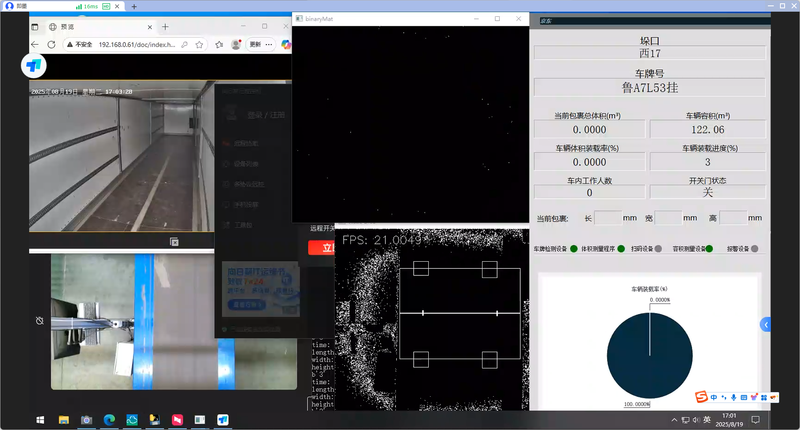Open Microsoft Edge from the taskbar
This screenshot has width=800, height=430.
[x=109, y=420]
